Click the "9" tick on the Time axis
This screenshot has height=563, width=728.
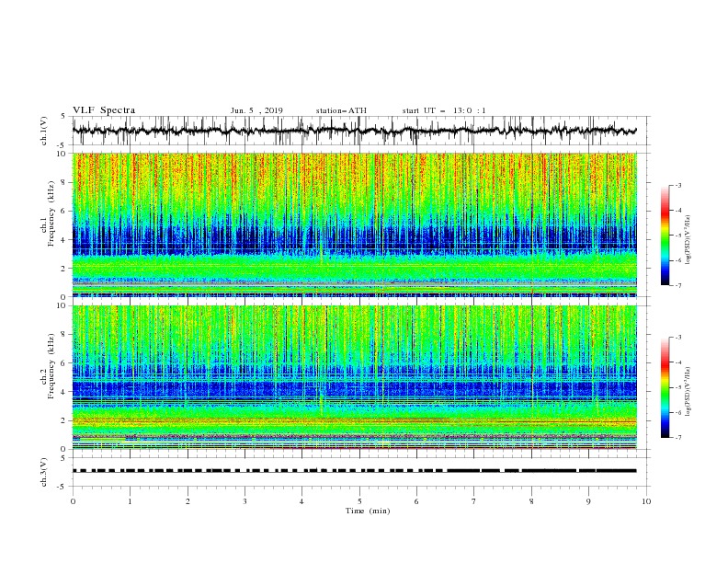tap(588, 501)
